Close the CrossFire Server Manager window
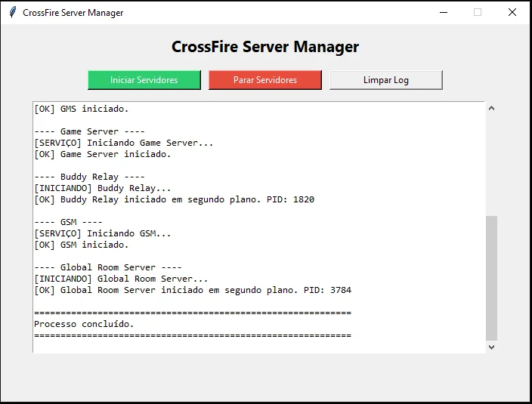 click(x=512, y=12)
